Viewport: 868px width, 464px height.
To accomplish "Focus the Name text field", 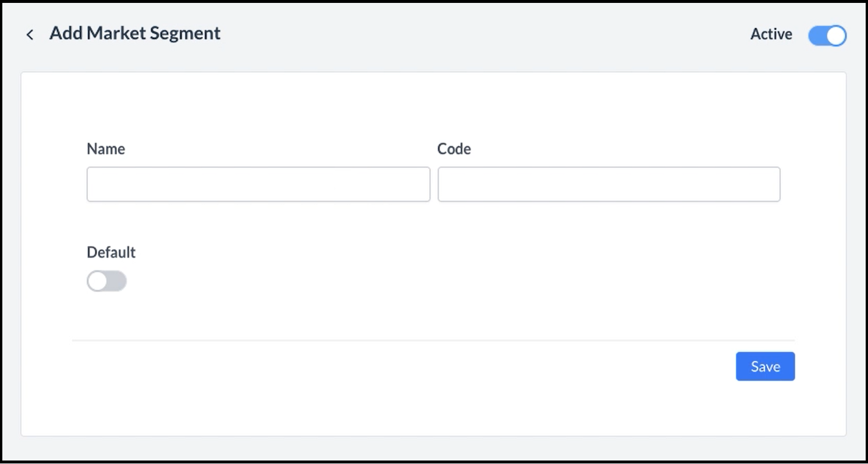I will click(258, 184).
